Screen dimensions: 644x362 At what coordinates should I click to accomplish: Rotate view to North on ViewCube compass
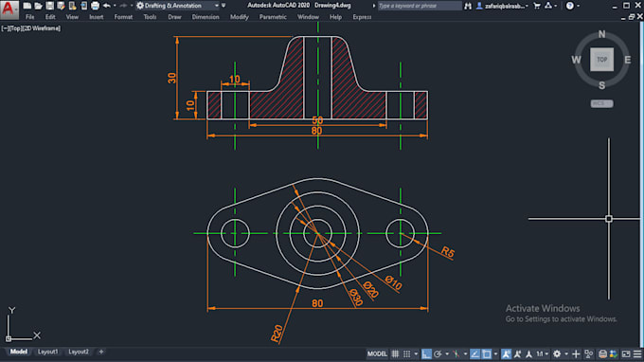[x=601, y=34]
